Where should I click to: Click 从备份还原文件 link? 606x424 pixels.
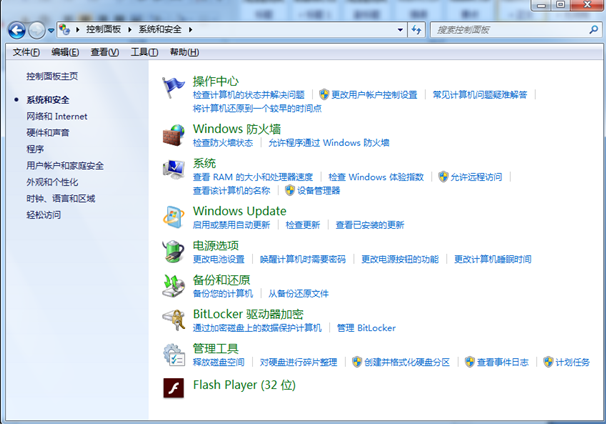298,293
